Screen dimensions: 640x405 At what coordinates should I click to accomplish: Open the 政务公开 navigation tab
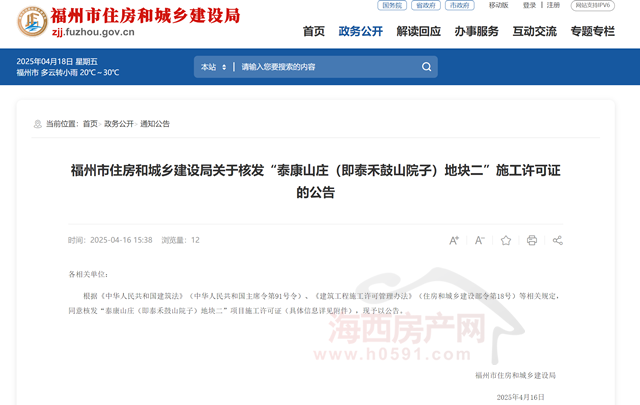tap(361, 31)
